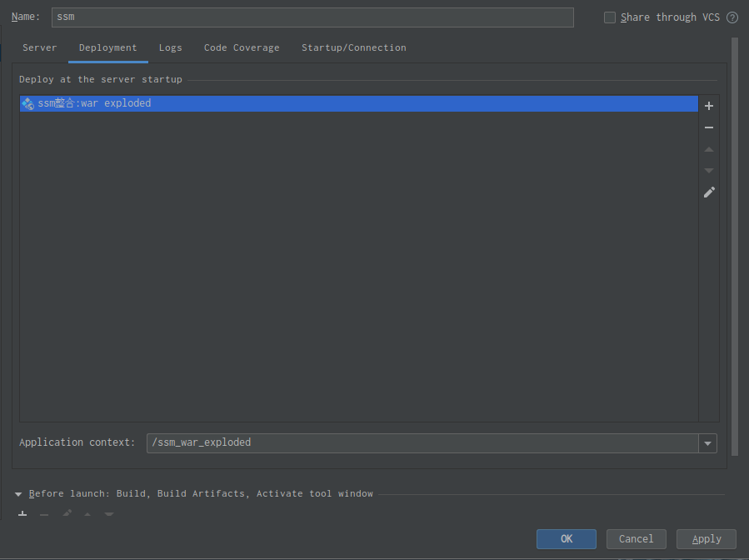Click the add icon under Before launch
This screenshot has width=749, height=560.
pyautogui.click(x=22, y=514)
